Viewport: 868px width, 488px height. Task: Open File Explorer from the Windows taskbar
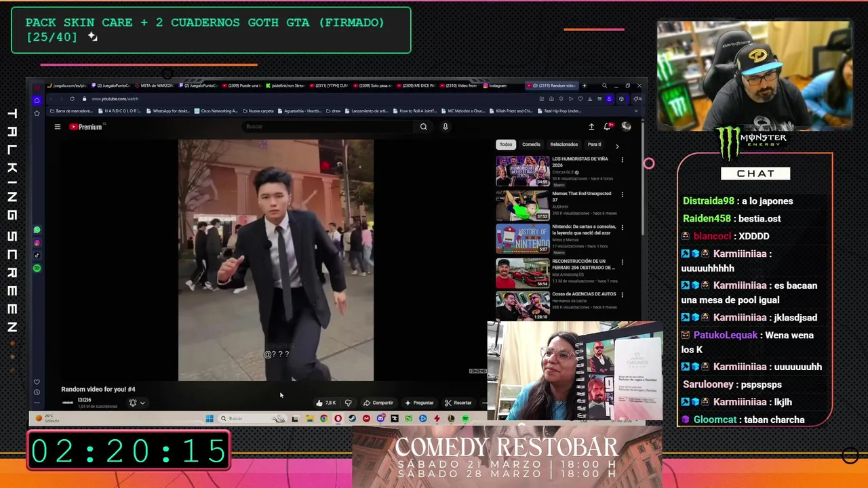click(309, 419)
